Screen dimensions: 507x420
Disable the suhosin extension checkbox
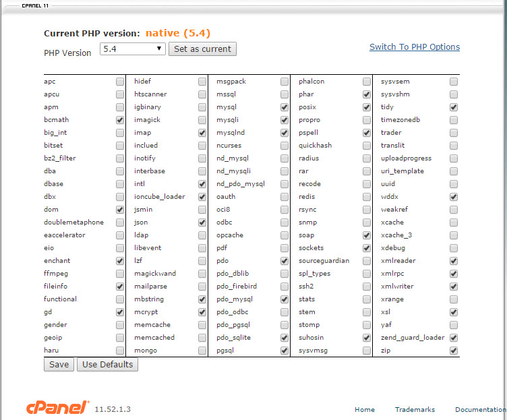[x=367, y=338]
